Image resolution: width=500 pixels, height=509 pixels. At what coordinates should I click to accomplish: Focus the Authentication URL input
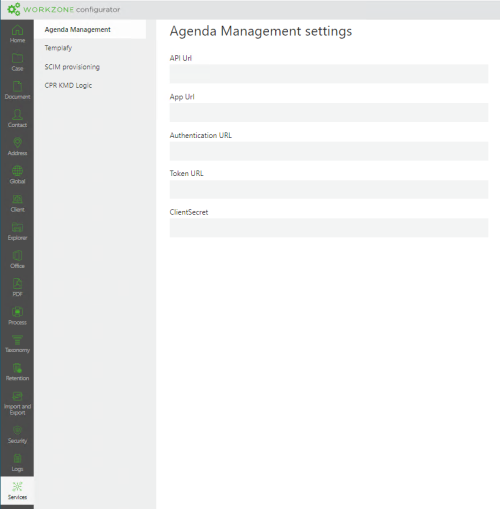pos(329,151)
